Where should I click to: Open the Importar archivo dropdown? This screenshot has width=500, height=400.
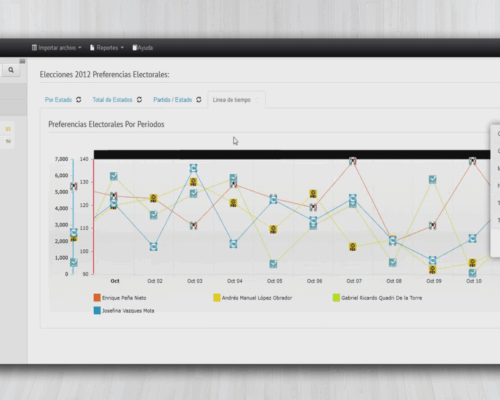click(57, 48)
